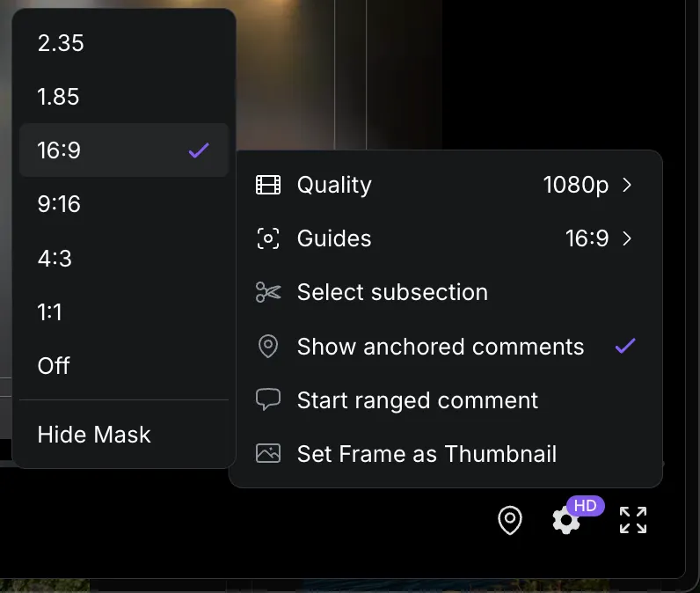This screenshot has height=593, width=700.
Task: Select the checked 16:9 guide option
Action: tap(124, 150)
